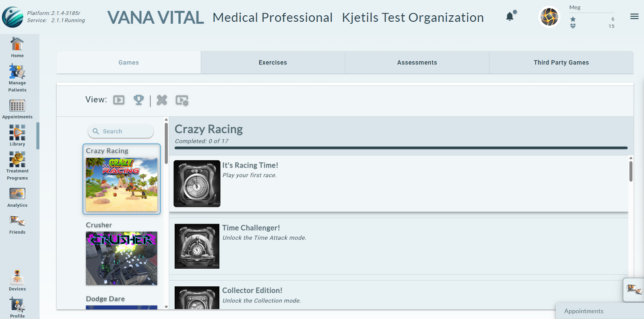Image resolution: width=644 pixels, height=319 pixels.
Task: Open the Profile section
Action: pyautogui.click(x=17, y=308)
